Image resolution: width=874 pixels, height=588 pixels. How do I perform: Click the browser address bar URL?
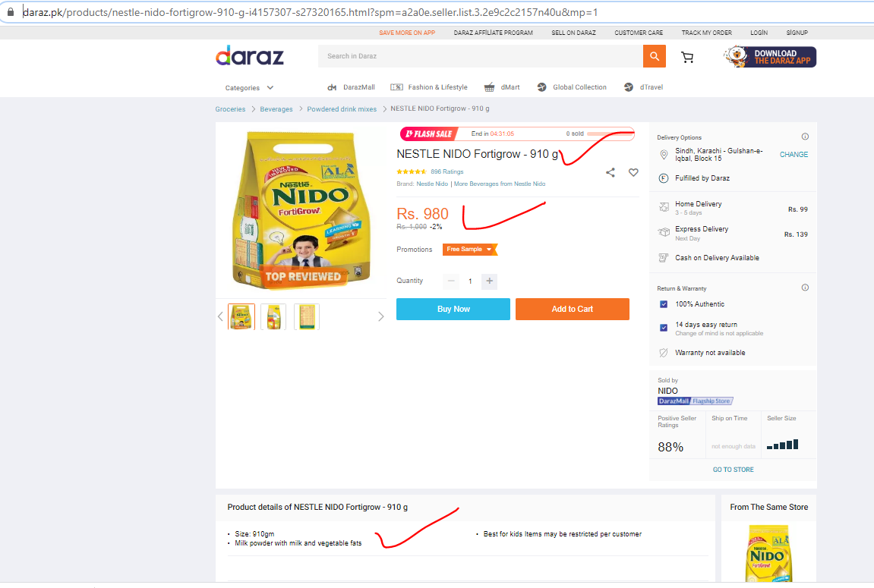[310, 12]
